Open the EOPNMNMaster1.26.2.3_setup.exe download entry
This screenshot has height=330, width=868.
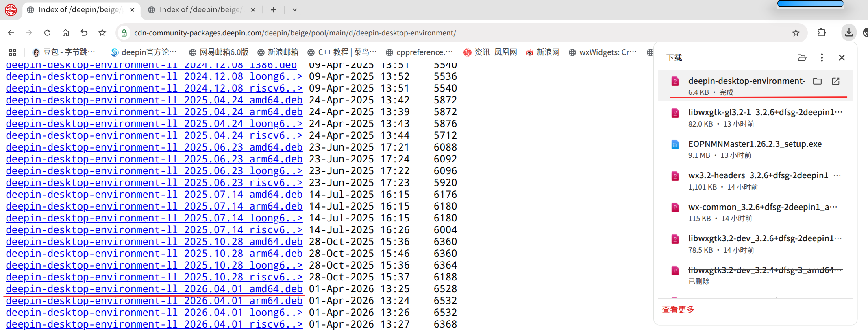pyautogui.click(x=755, y=149)
